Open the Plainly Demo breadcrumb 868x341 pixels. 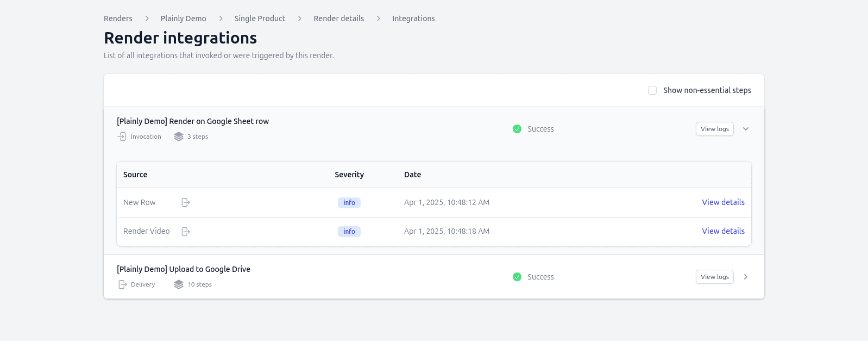tap(184, 18)
